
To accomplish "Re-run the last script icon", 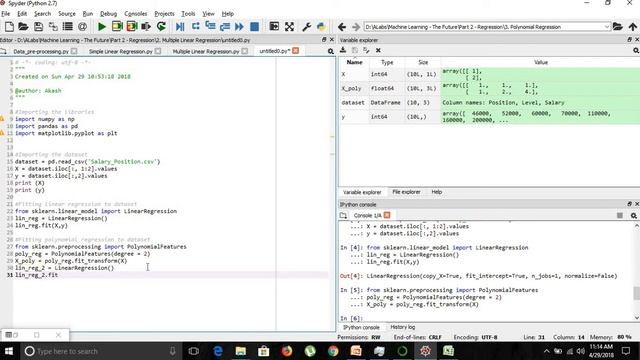I will click(161, 27).
